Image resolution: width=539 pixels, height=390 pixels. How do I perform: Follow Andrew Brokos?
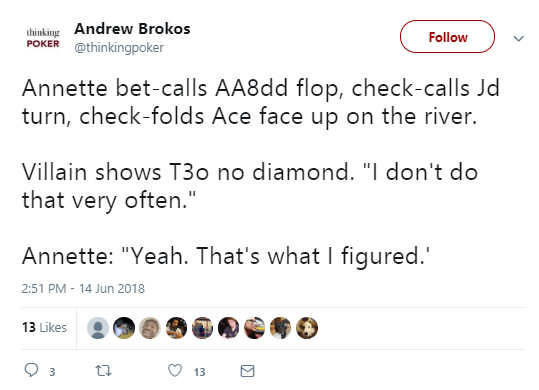[x=447, y=36]
